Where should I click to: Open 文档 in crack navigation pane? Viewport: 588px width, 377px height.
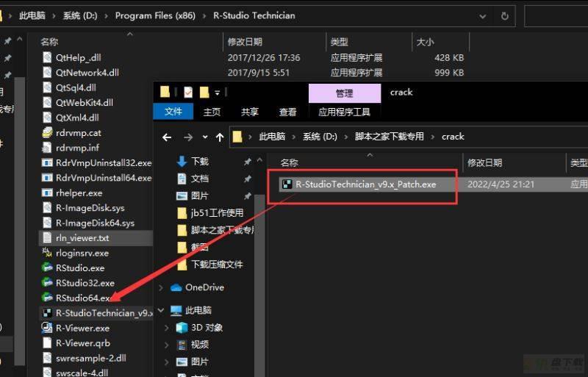pyautogui.click(x=199, y=179)
